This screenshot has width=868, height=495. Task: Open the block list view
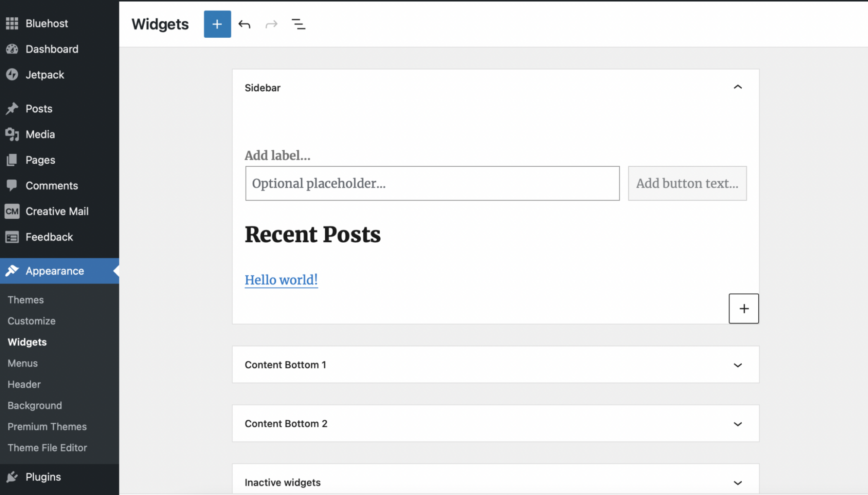point(298,24)
